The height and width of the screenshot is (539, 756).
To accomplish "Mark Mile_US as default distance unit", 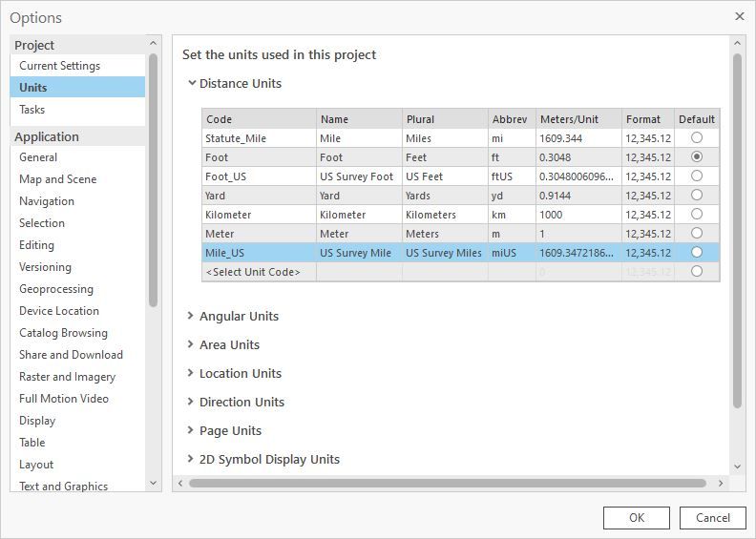I will (696, 253).
